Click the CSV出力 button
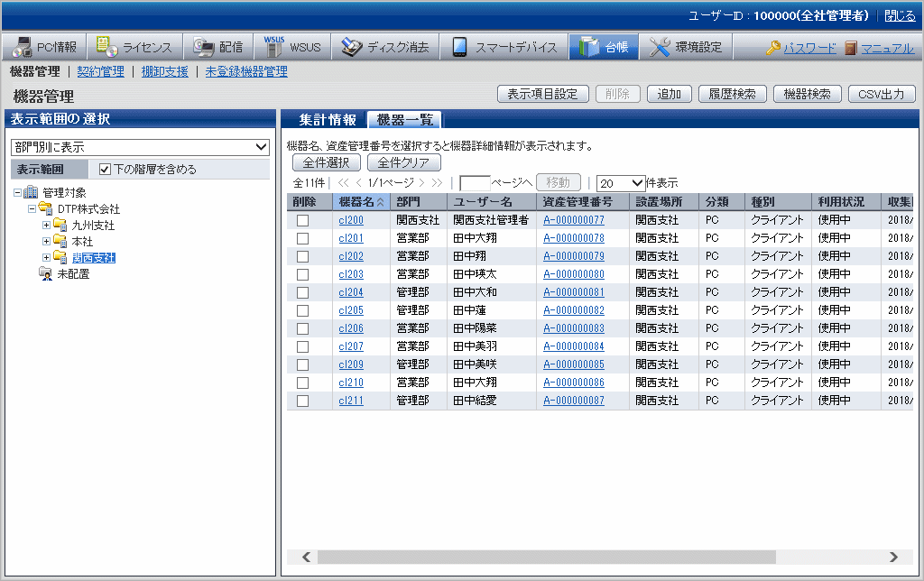924x581 pixels. coord(882,94)
